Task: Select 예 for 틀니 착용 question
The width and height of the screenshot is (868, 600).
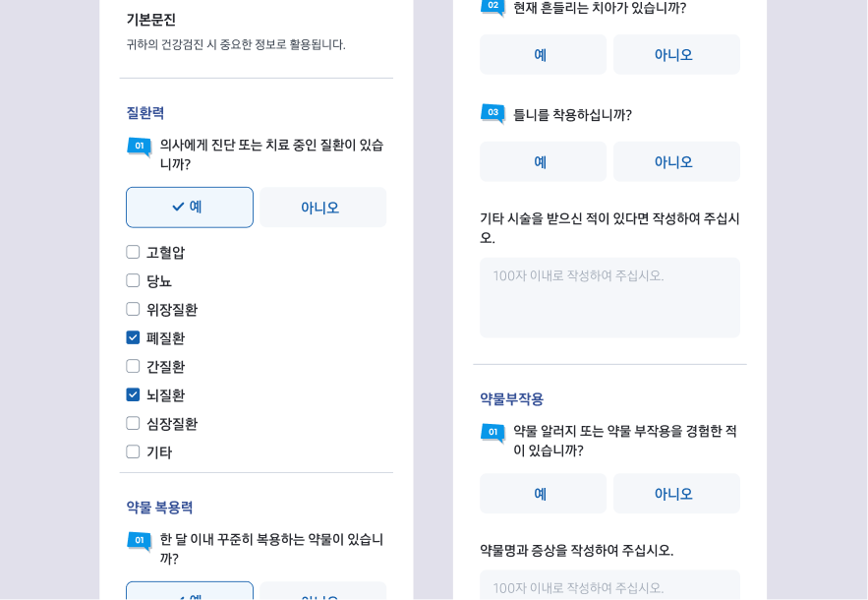Action: coord(543,161)
